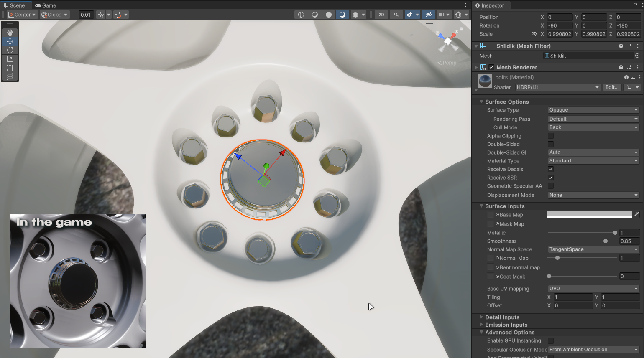Lock the Inspector panel
Screen dimensions: 644x358
pyautogui.click(x=636, y=5)
